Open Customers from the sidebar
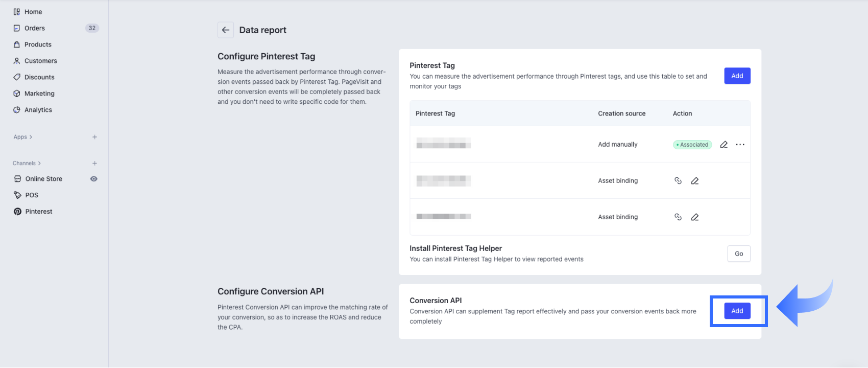The width and height of the screenshot is (868, 368). point(40,60)
